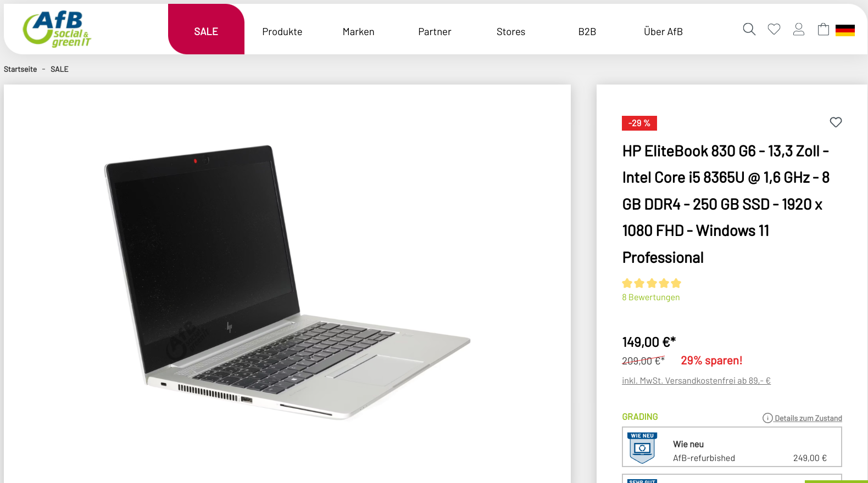
Task: Expand the Über AfB menu
Action: [663, 32]
